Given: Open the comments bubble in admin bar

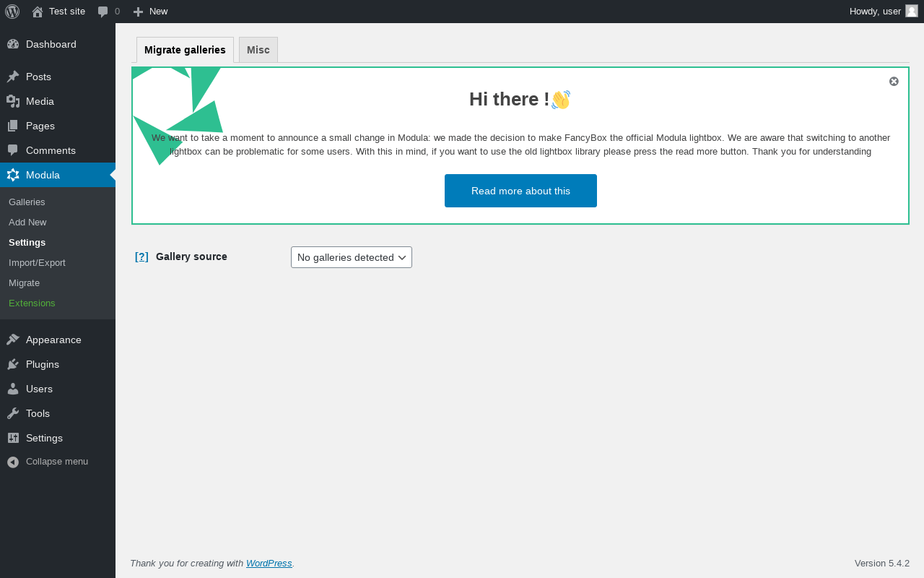Looking at the screenshot, I should (x=103, y=12).
